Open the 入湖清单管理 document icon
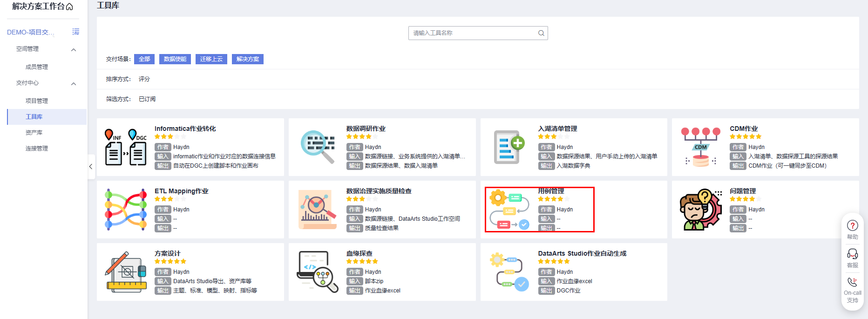868x319 pixels. coord(509,147)
